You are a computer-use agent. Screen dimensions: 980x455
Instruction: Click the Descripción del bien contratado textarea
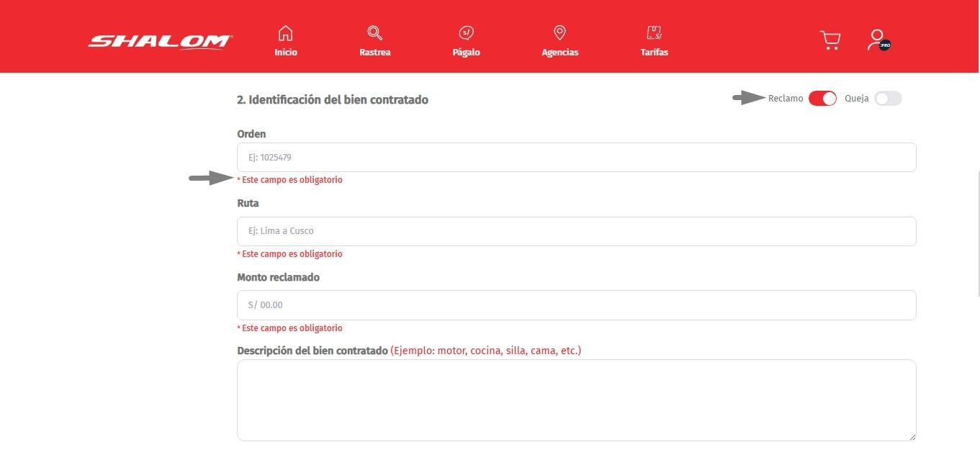[576, 400]
